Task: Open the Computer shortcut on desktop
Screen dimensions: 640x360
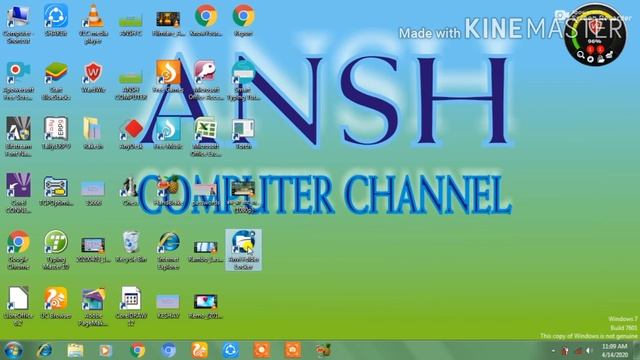Action: [18, 24]
